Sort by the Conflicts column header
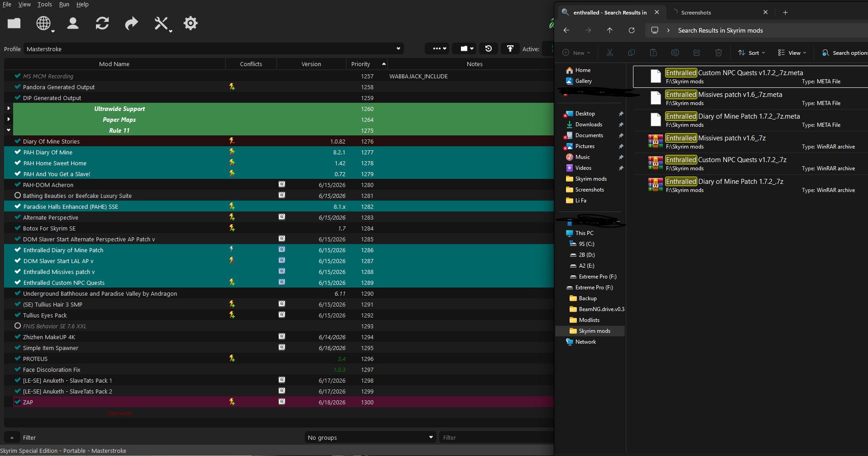 [251, 64]
